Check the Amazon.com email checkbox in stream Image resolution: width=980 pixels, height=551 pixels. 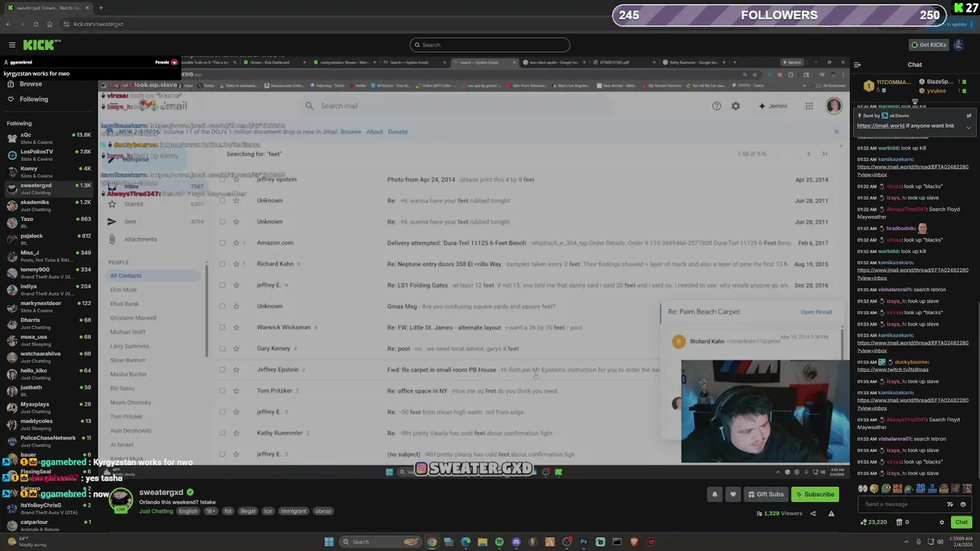222,243
